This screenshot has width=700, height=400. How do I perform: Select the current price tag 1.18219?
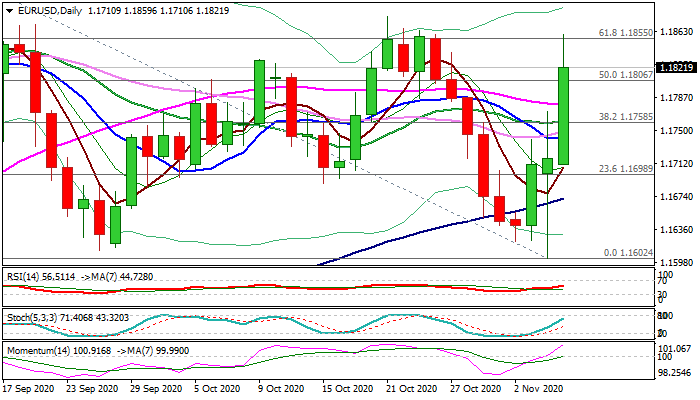click(x=677, y=69)
